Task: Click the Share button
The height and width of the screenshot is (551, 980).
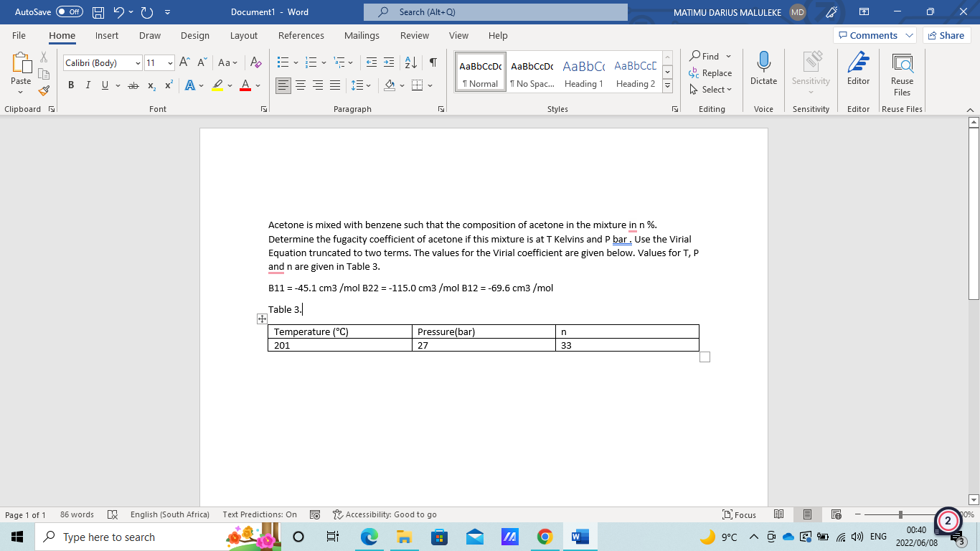Action: (x=946, y=35)
